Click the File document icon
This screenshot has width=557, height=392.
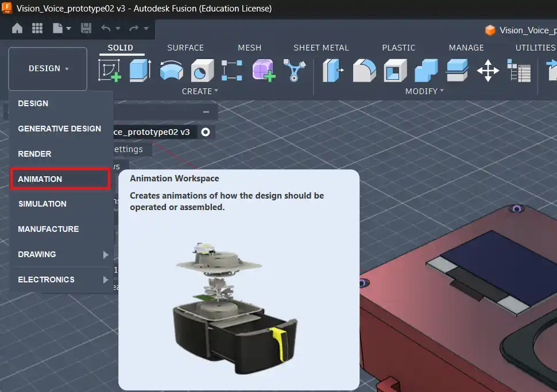57,28
